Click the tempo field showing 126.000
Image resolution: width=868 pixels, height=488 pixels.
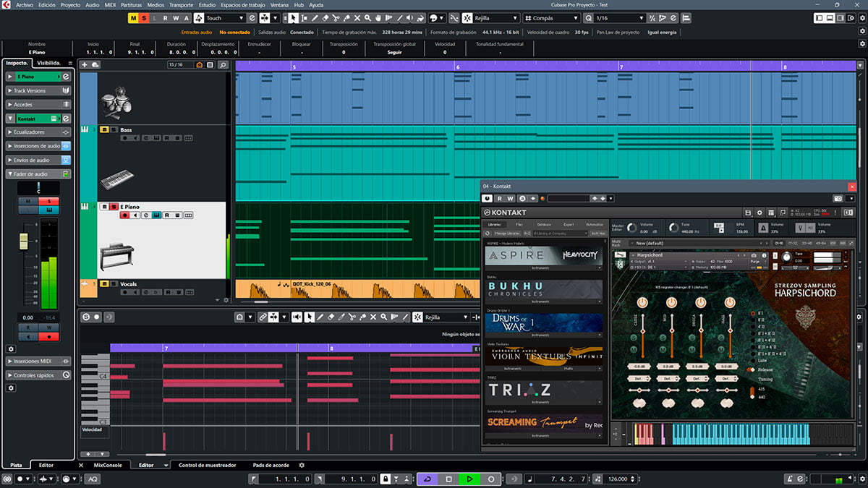click(x=618, y=479)
